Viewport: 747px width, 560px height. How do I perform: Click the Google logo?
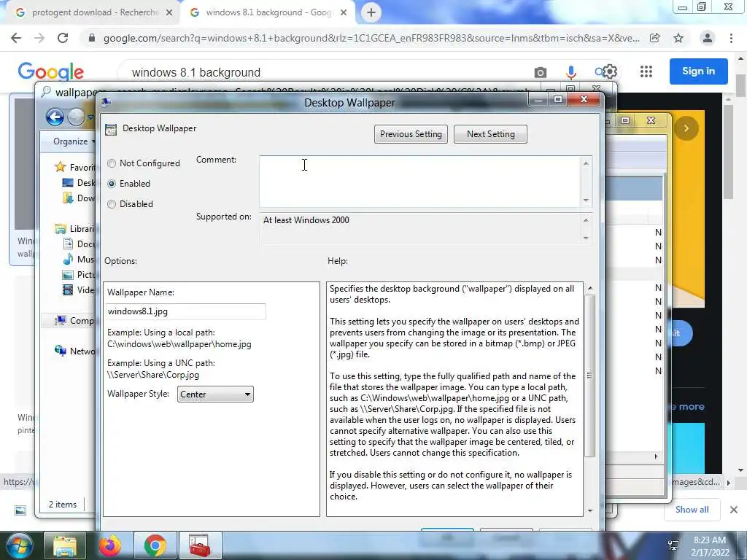point(50,72)
